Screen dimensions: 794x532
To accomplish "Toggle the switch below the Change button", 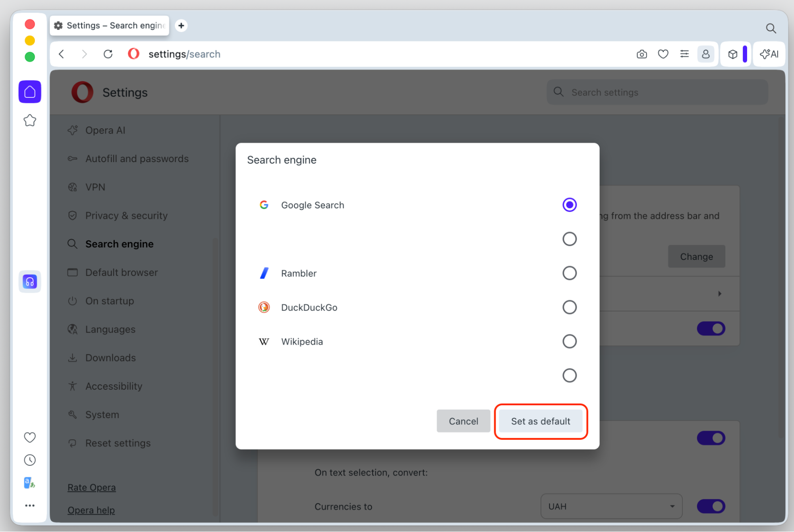I will 711,329.
